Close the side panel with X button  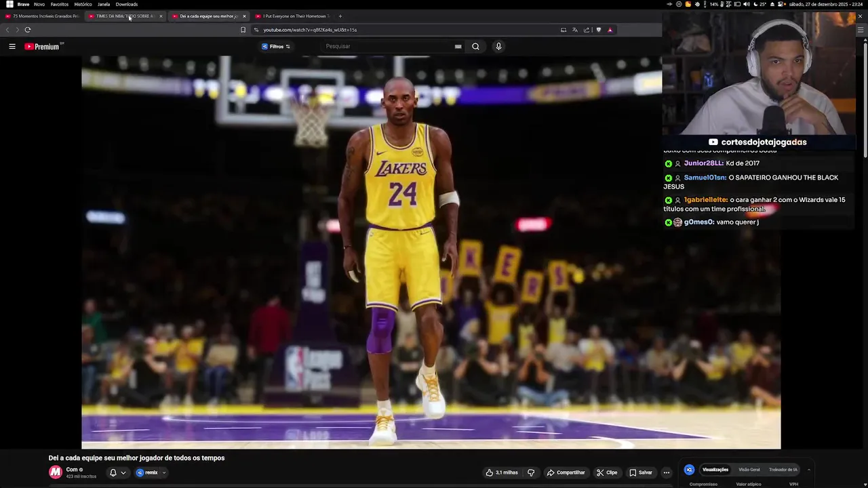click(x=861, y=16)
